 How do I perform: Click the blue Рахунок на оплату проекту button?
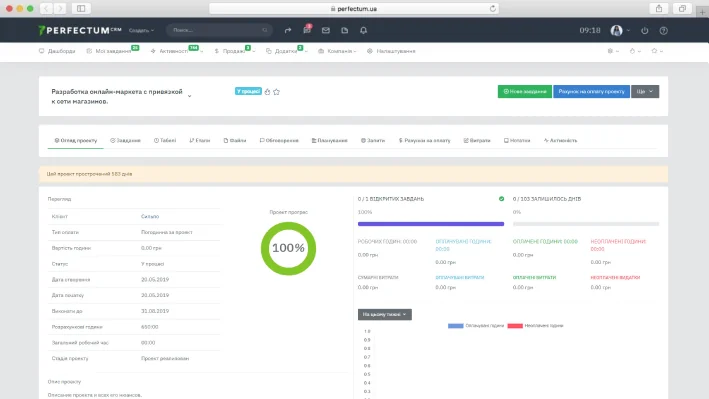pyautogui.click(x=591, y=91)
